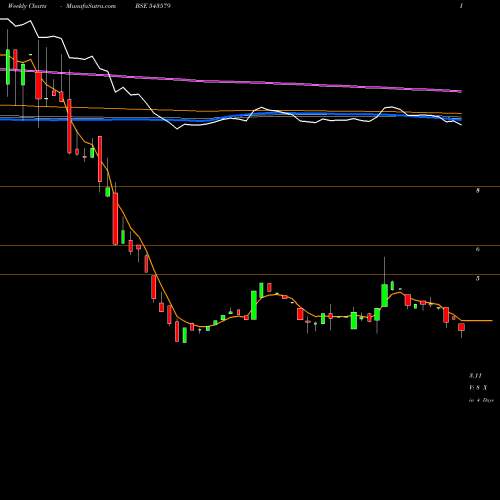This screenshot has width=500, height=500.
Task: Click the price axis label '8'
Action: pos(478,191)
